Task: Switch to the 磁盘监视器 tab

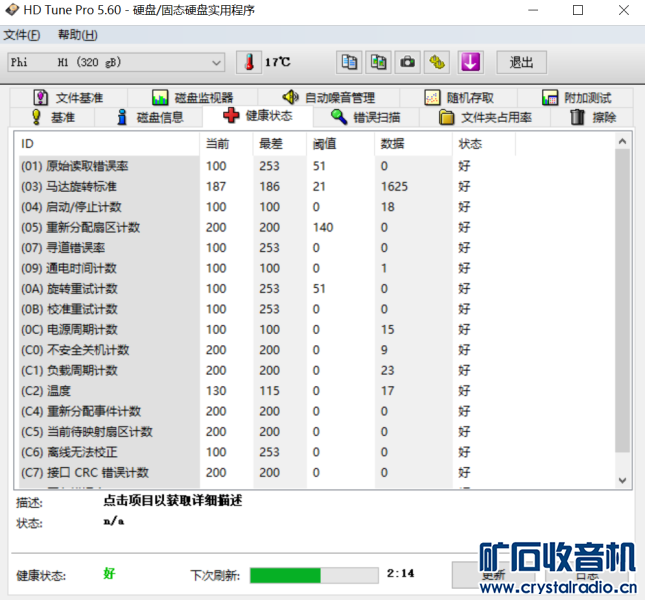Action: (x=193, y=98)
